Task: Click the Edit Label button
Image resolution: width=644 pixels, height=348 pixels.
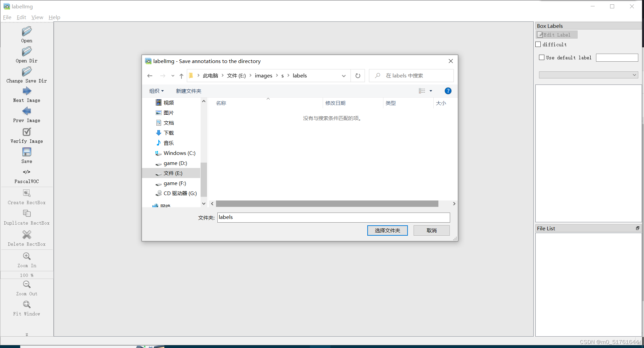Action: (556, 35)
